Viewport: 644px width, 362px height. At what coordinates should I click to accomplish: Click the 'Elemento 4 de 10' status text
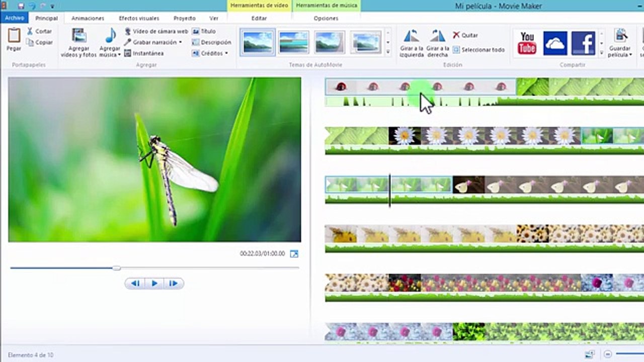point(31,355)
